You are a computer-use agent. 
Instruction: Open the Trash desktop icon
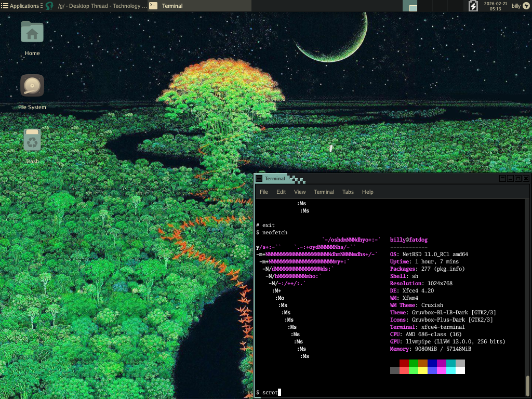tap(32, 140)
